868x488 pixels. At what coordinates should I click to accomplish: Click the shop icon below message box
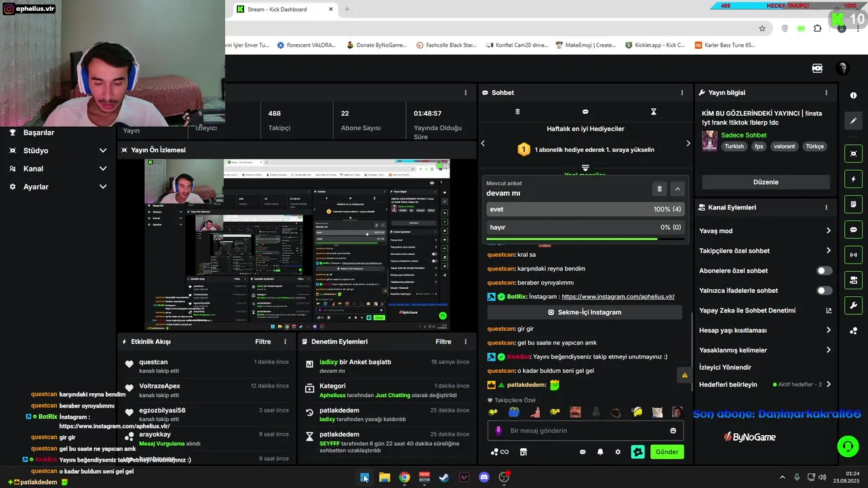[x=524, y=452]
